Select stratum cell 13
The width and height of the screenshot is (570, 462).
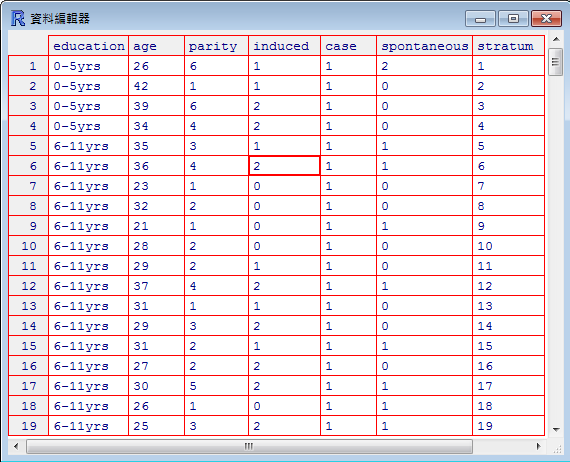click(x=508, y=306)
